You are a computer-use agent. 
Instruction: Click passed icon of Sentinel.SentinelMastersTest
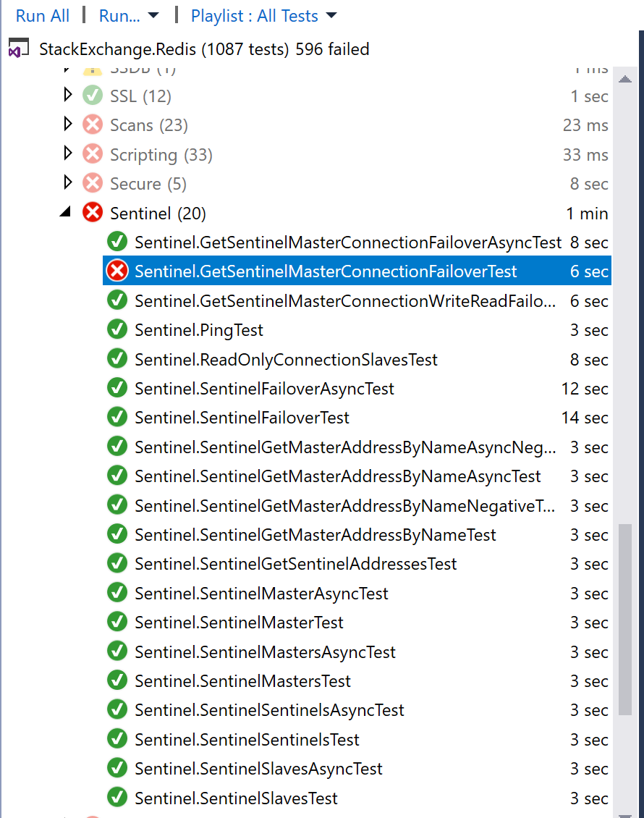point(116,680)
